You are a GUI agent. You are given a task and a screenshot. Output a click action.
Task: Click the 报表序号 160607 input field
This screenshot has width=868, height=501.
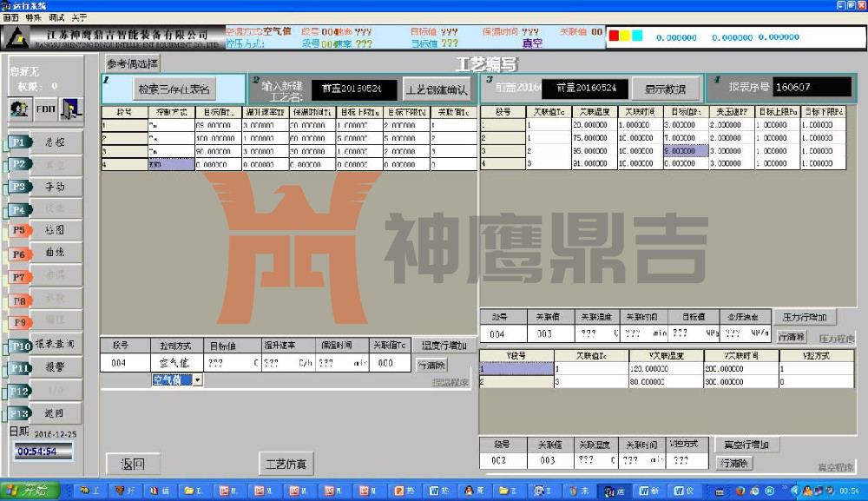point(812,88)
